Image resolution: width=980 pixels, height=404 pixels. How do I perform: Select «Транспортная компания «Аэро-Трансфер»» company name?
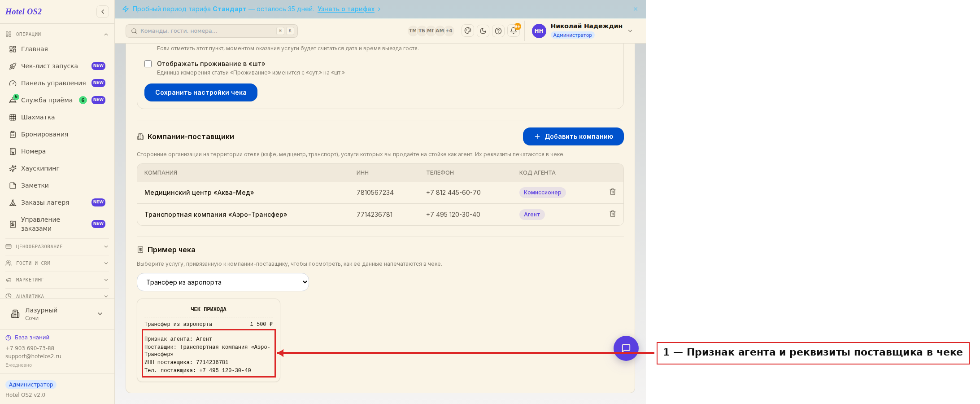pos(216,215)
